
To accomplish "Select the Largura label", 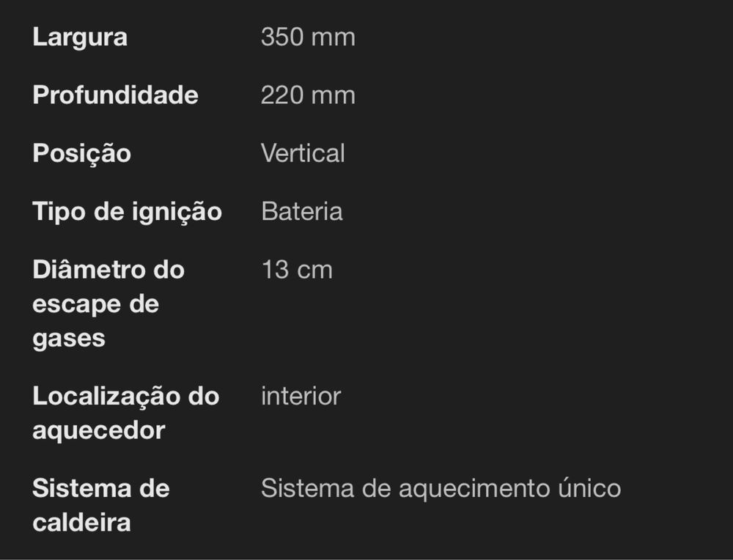I will [x=80, y=37].
